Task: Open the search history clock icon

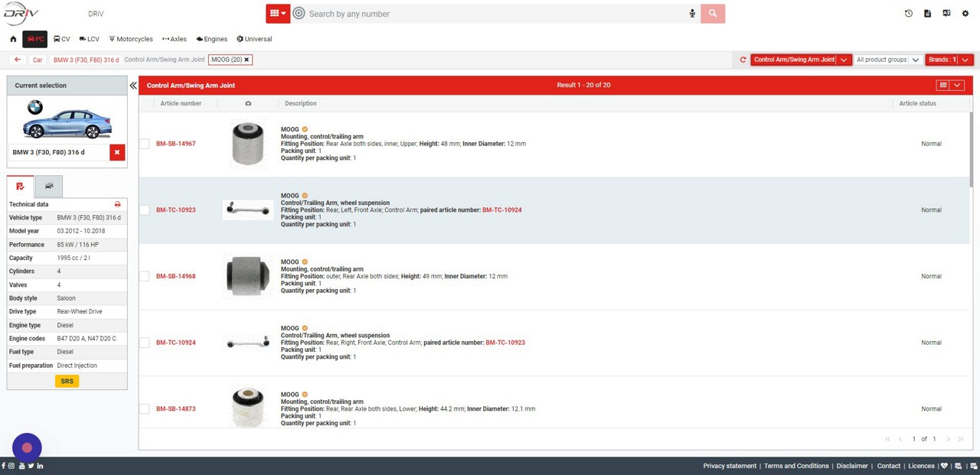Action: point(908,14)
